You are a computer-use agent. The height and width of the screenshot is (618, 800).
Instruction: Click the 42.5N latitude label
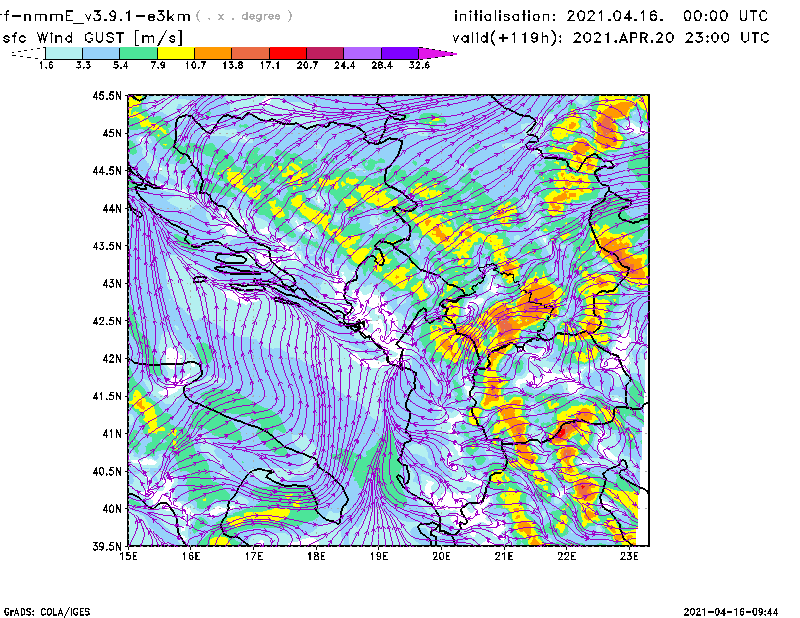point(107,321)
